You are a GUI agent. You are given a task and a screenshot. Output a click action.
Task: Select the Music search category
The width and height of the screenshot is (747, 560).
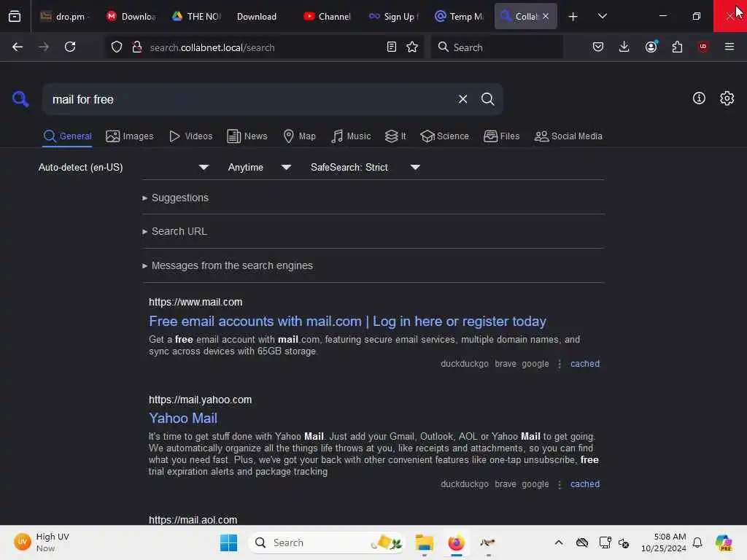[351, 136]
